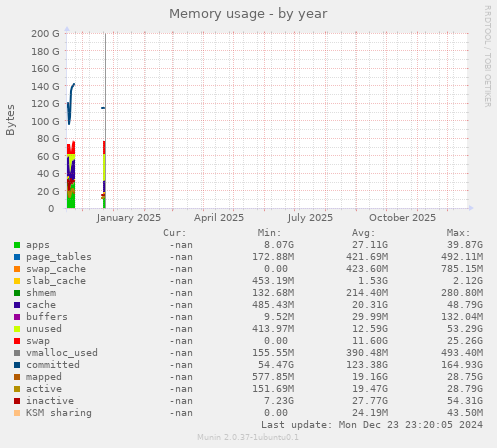Click the 'swap' legend label
Image resolution: width=497 pixels, height=448 pixels.
tap(38, 341)
